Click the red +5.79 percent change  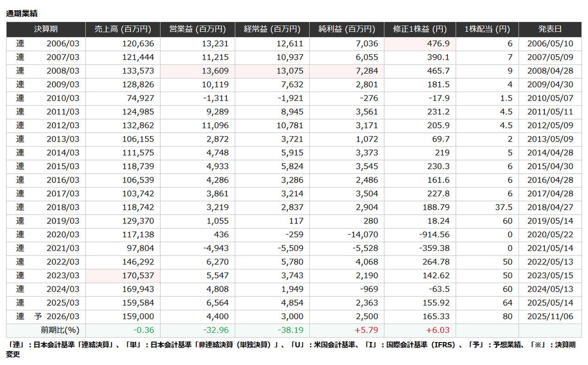point(367,331)
